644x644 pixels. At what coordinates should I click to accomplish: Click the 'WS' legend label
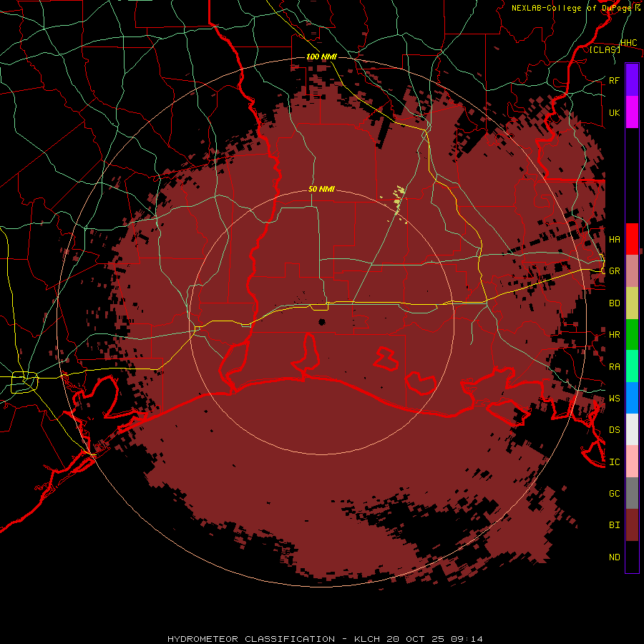pyautogui.click(x=615, y=399)
